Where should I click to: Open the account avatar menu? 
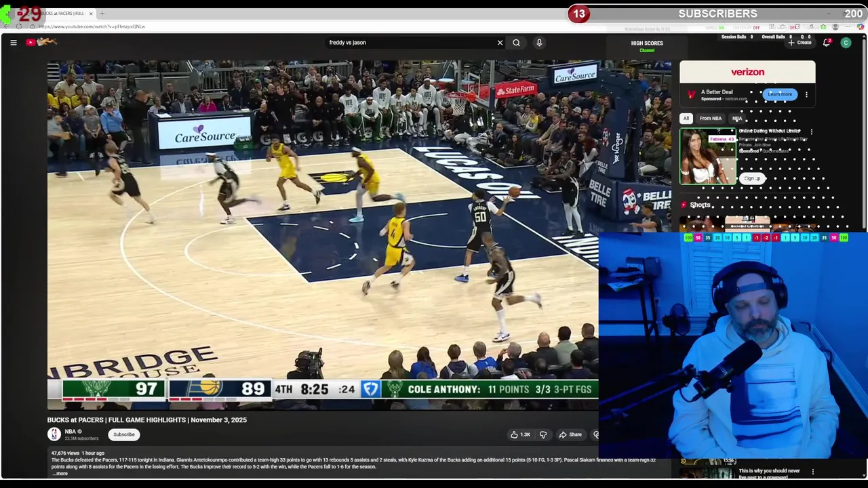[x=846, y=43]
